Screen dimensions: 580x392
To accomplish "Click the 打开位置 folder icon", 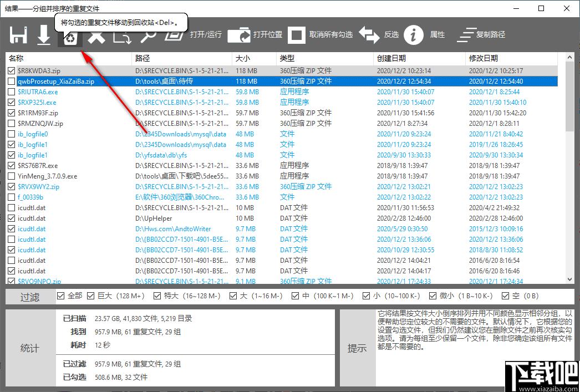I will point(239,35).
